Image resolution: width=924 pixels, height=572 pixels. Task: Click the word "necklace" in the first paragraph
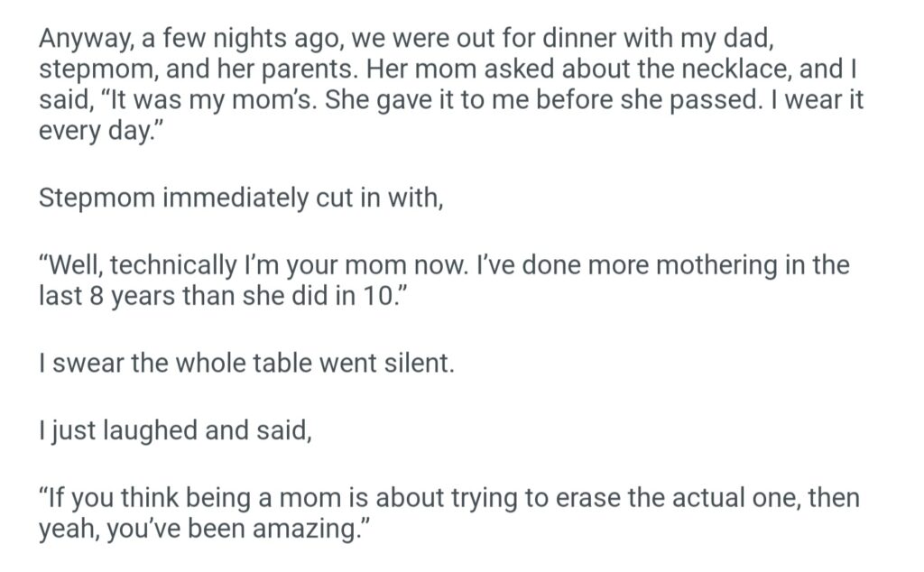(725, 70)
